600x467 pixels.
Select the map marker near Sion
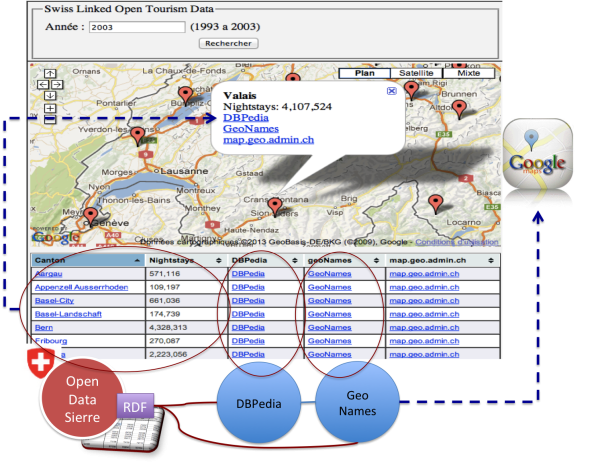click(275, 208)
